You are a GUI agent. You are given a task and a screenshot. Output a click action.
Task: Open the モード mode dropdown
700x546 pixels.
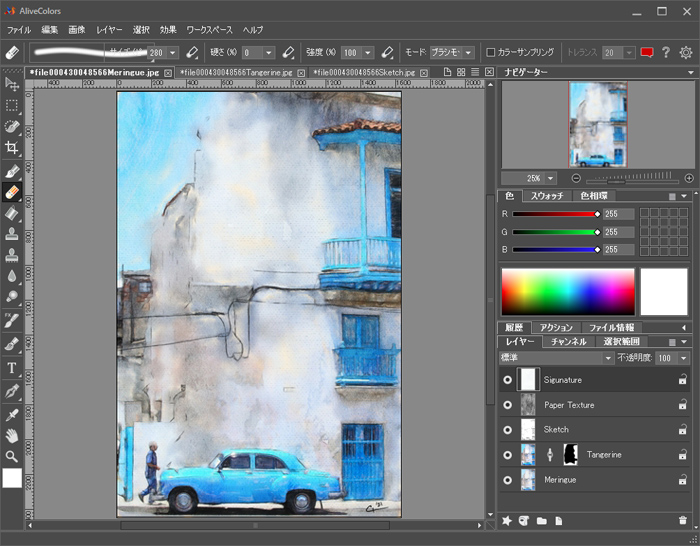coord(468,53)
